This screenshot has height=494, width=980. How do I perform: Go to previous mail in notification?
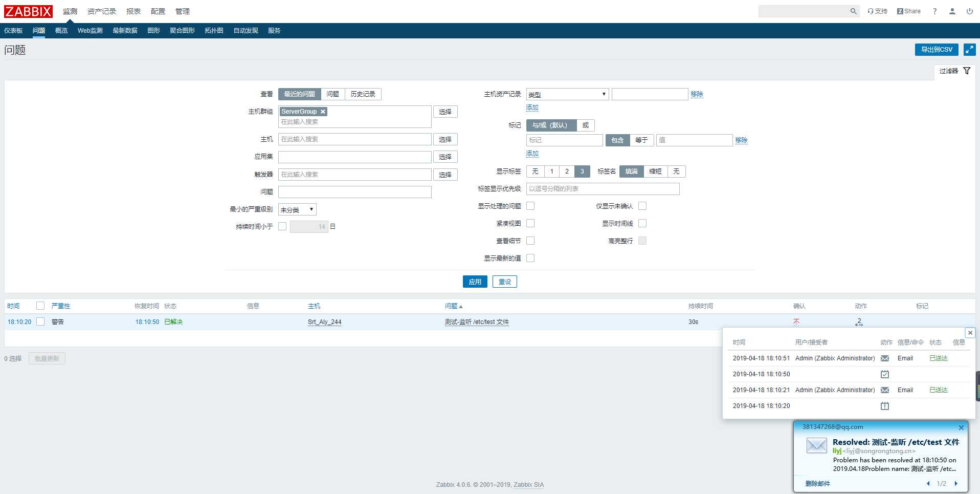928,483
